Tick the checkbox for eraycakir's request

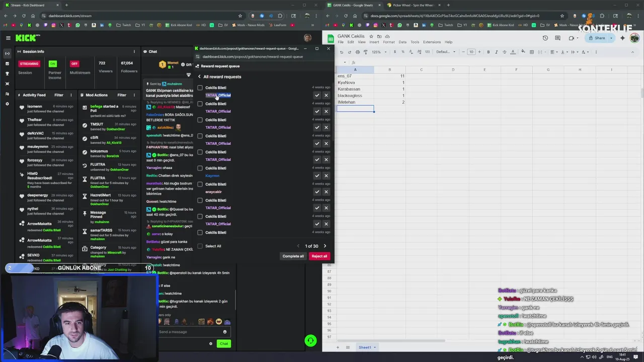point(200,185)
